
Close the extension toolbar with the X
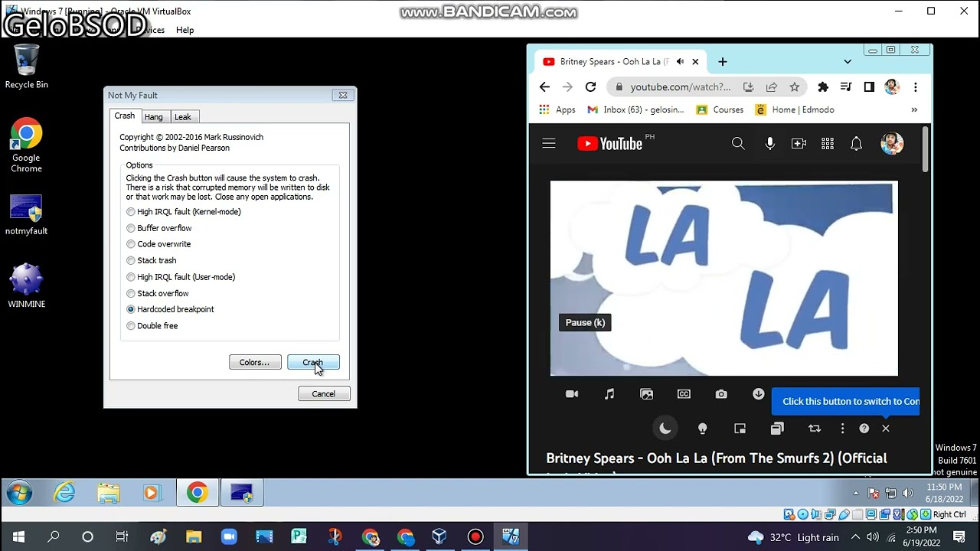coord(886,429)
